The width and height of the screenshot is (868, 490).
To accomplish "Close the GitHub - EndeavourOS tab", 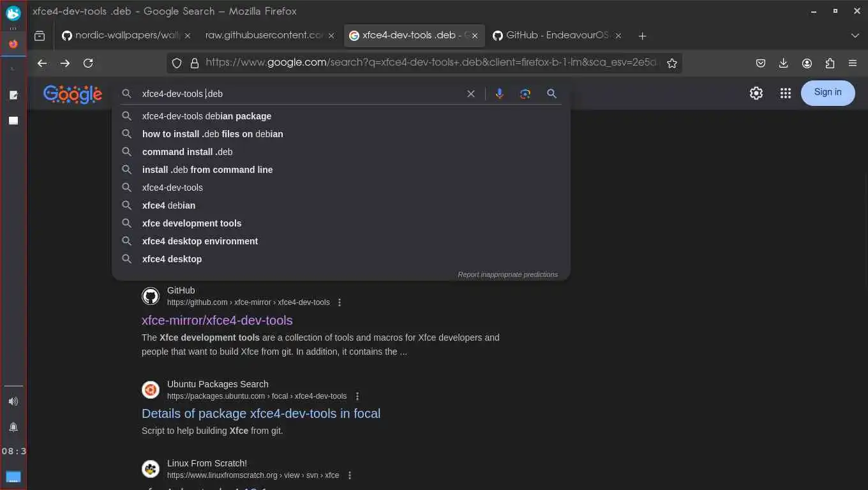I will click(618, 36).
